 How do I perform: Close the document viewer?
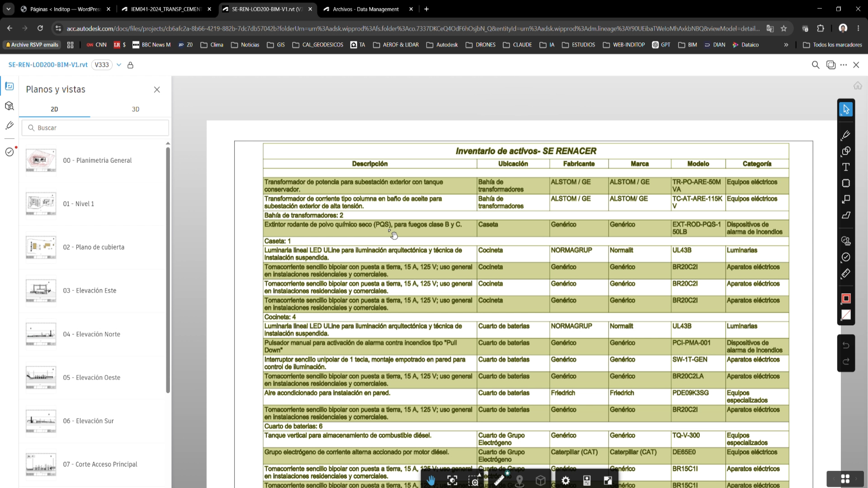point(856,65)
